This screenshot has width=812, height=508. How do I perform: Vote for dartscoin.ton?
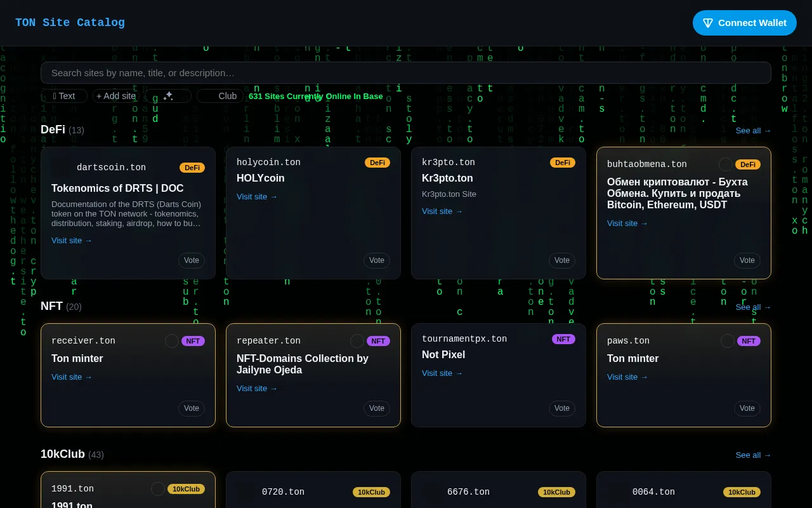192,260
